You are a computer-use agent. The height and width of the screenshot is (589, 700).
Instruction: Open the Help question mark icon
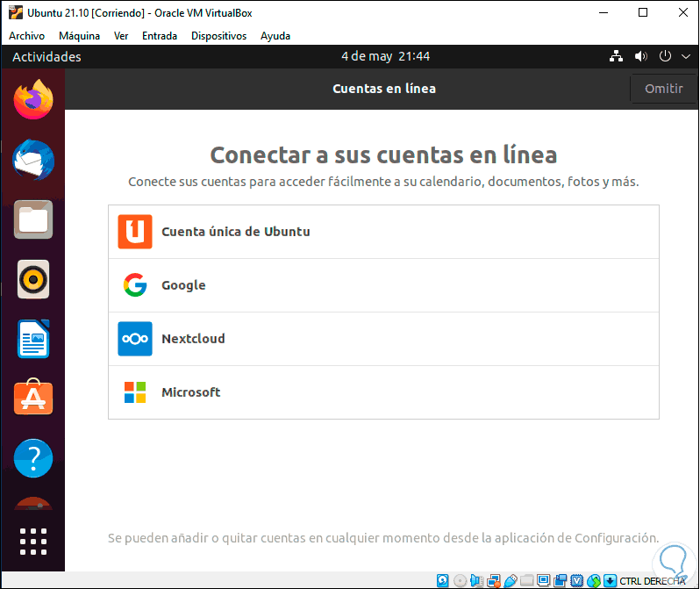33,458
